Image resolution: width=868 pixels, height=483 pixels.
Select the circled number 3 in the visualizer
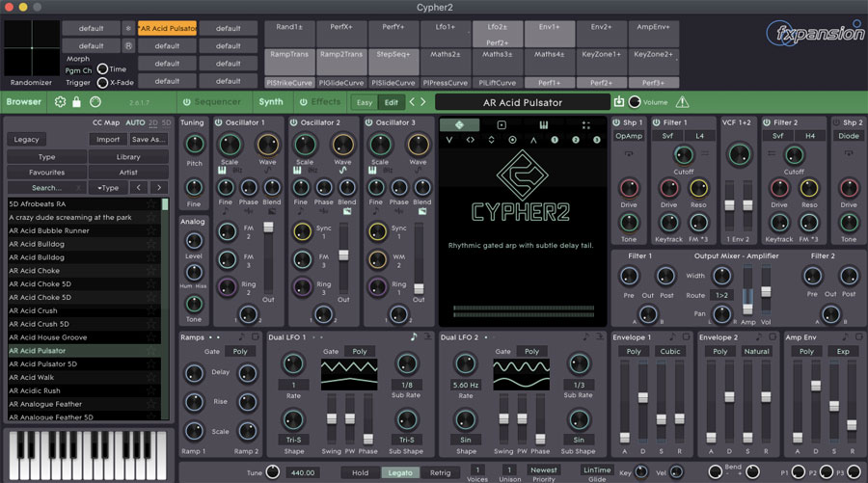click(x=597, y=140)
